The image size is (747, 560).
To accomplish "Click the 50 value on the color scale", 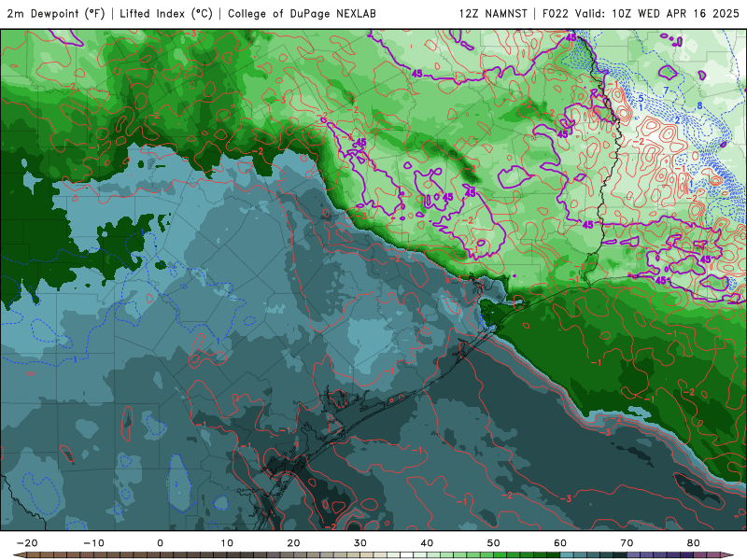I will click(x=494, y=543).
